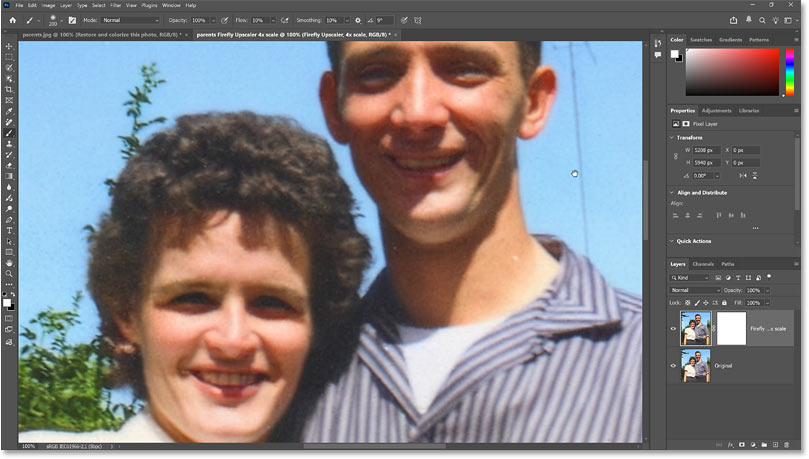This screenshot has width=809, height=459.
Task: Toggle link width and height
Action: pyautogui.click(x=675, y=156)
